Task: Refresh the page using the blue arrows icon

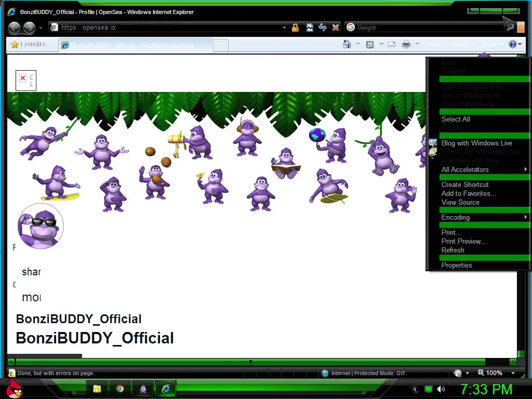Action: click(323, 28)
